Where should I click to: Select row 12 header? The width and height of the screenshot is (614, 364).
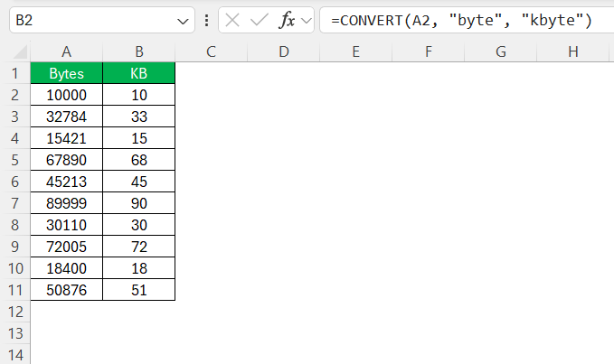click(15, 312)
